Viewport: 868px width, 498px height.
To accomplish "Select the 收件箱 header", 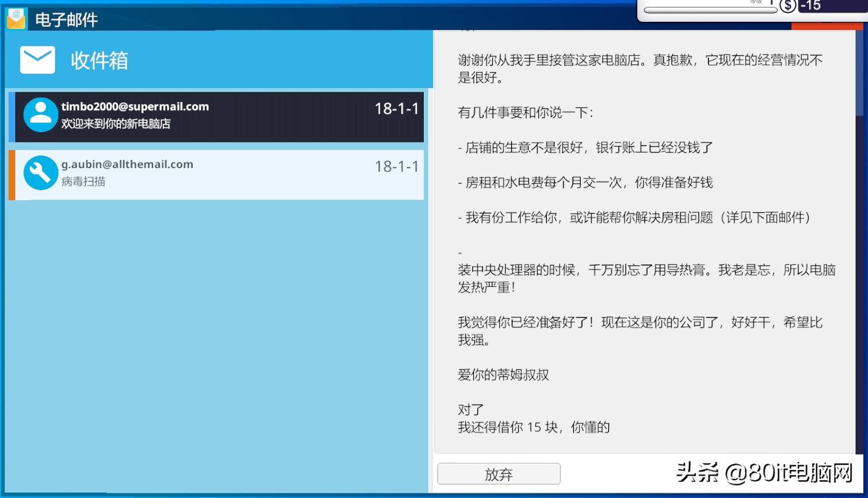I will 99,61.
